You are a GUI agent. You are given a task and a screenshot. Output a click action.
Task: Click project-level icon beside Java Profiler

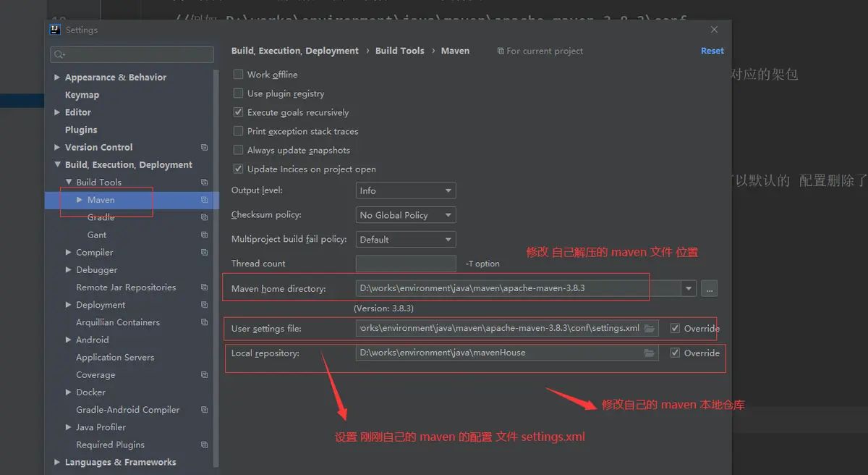pos(205,427)
